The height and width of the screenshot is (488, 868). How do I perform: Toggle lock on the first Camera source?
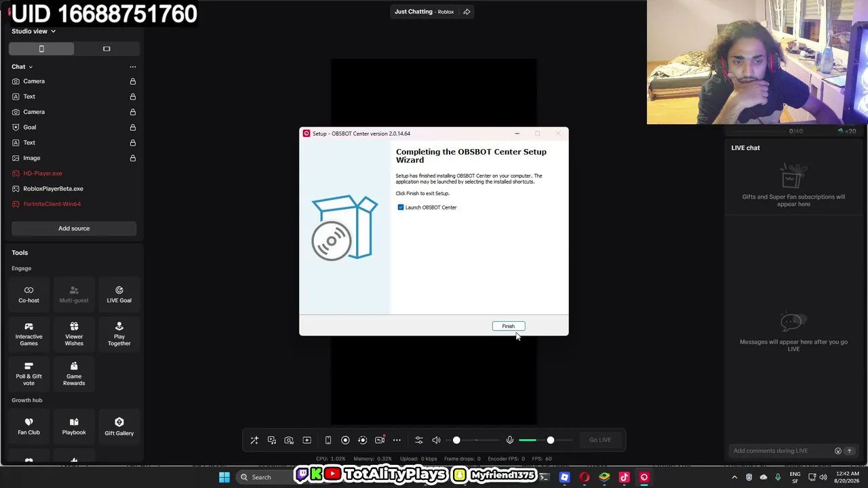[133, 81]
